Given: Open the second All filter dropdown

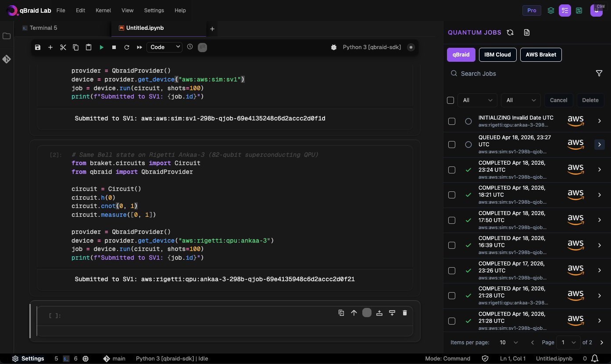Looking at the screenshot, I should tap(521, 100).
